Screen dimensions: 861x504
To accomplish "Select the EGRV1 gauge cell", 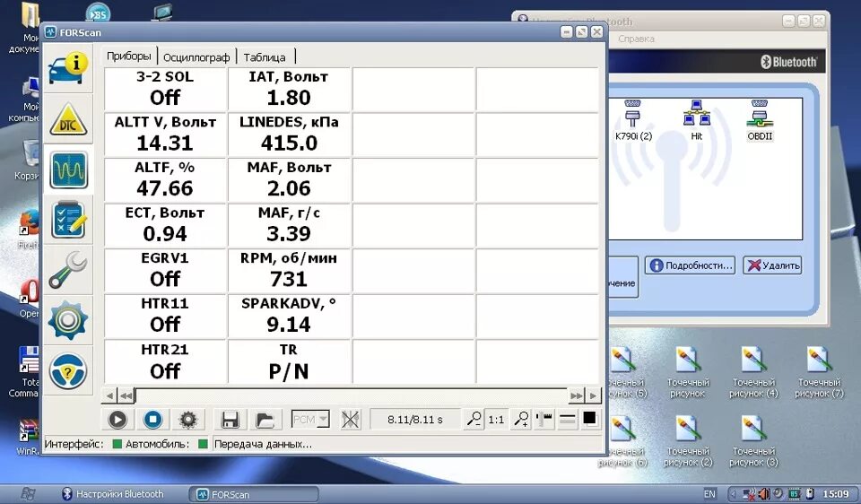I will pyautogui.click(x=165, y=271).
